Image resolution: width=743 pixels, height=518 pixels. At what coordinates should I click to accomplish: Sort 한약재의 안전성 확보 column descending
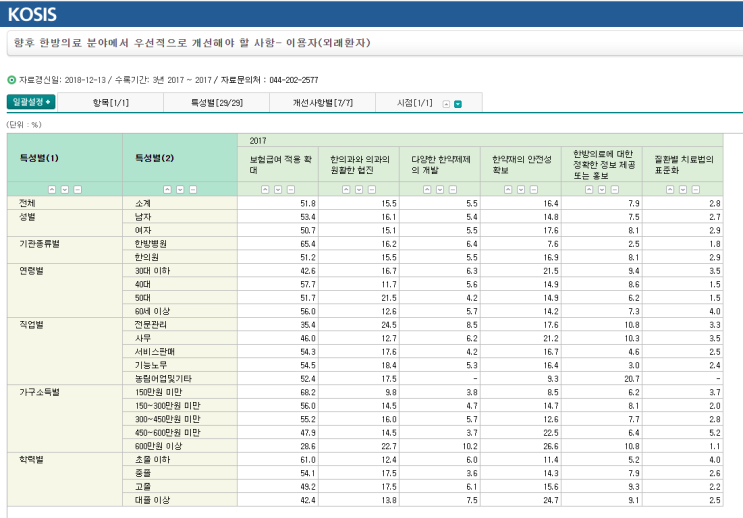[521, 190]
